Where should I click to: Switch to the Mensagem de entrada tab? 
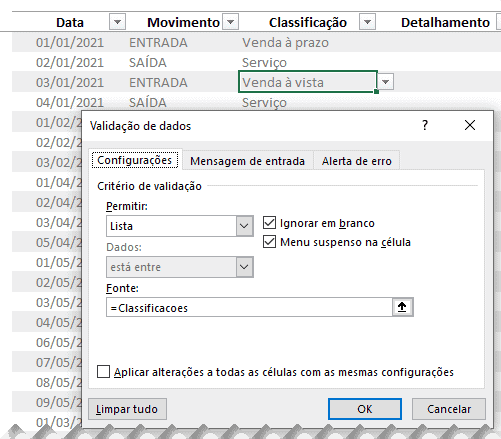[x=247, y=161]
